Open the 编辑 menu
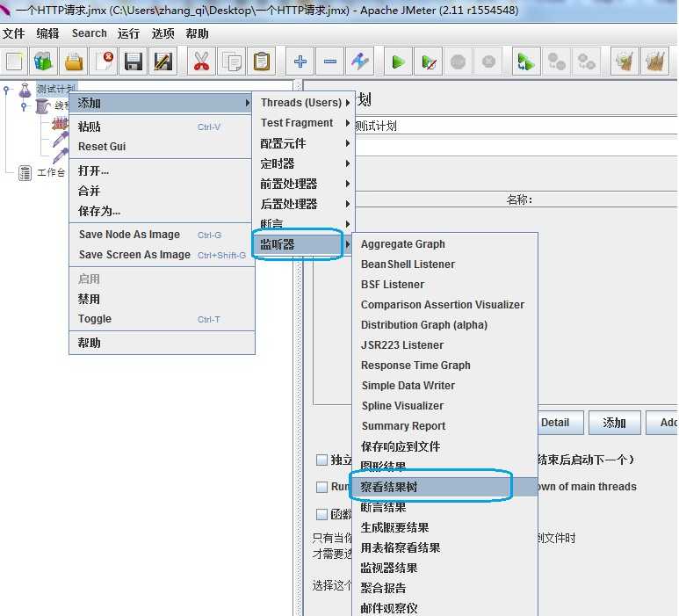Viewport: 679px width, 616px height. click(47, 33)
